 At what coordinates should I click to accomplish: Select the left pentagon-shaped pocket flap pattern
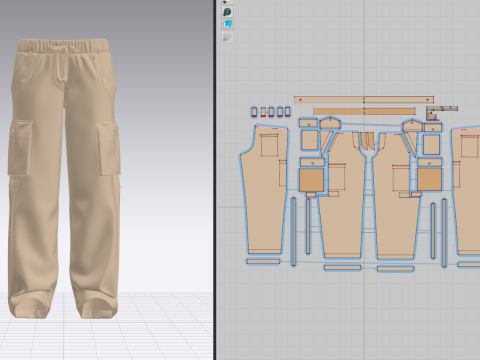[330, 123]
